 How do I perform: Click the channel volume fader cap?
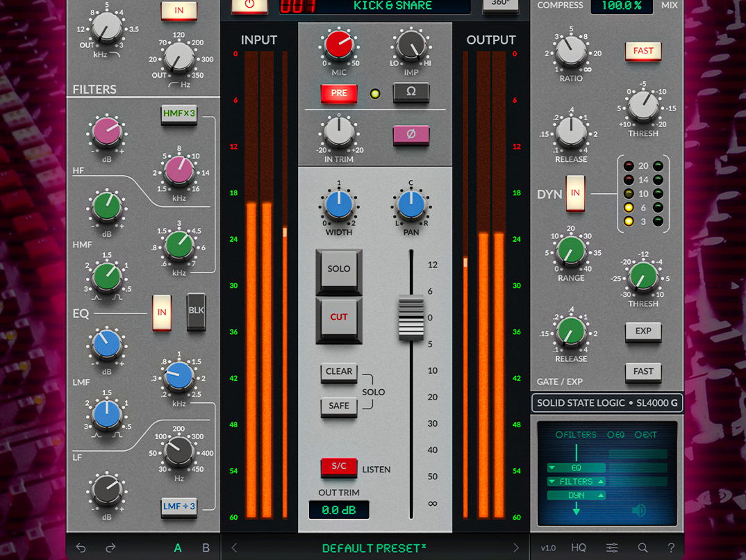(411, 318)
